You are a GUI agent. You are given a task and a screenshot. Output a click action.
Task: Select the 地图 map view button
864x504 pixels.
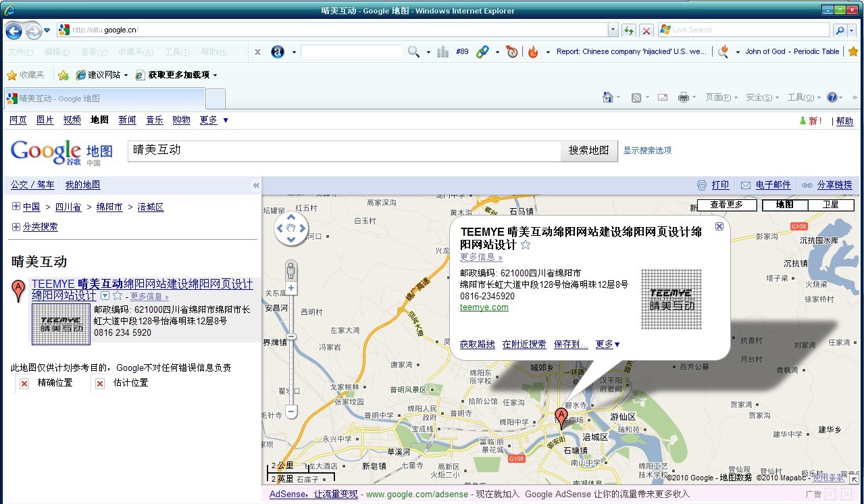tap(784, 205)
